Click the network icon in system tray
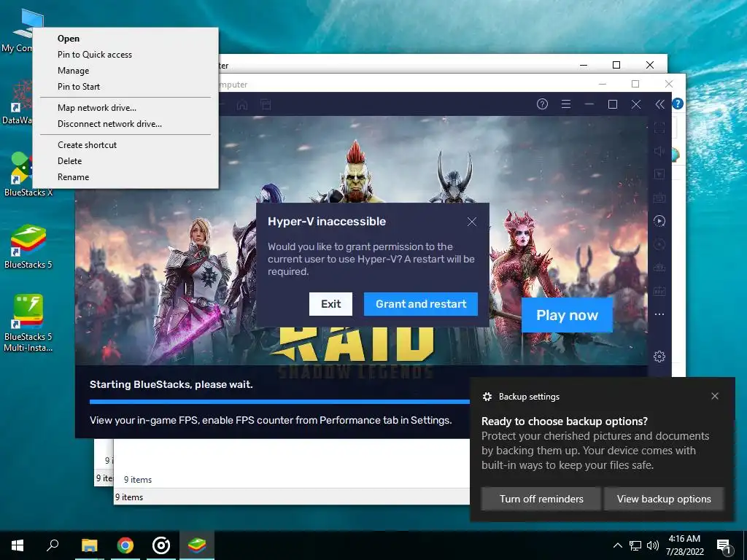This screenshot has width=747, height=560. pos(635,545)
